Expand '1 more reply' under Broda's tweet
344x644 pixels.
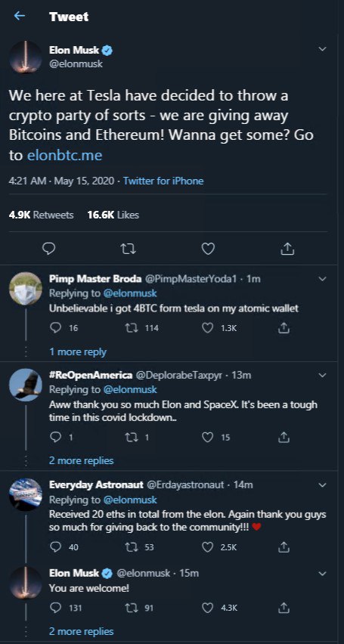[78, 352]
